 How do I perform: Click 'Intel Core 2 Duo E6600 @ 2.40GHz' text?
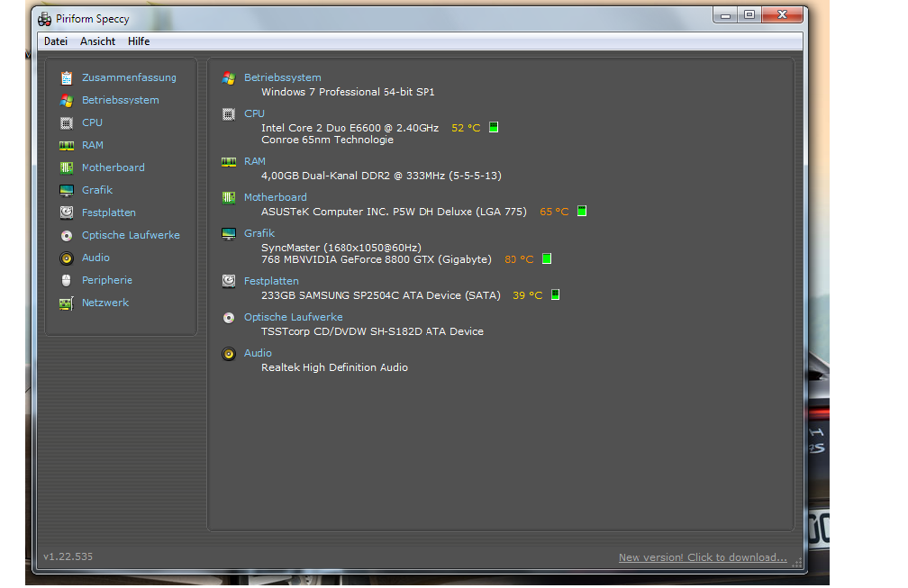[x=350, y=128]
